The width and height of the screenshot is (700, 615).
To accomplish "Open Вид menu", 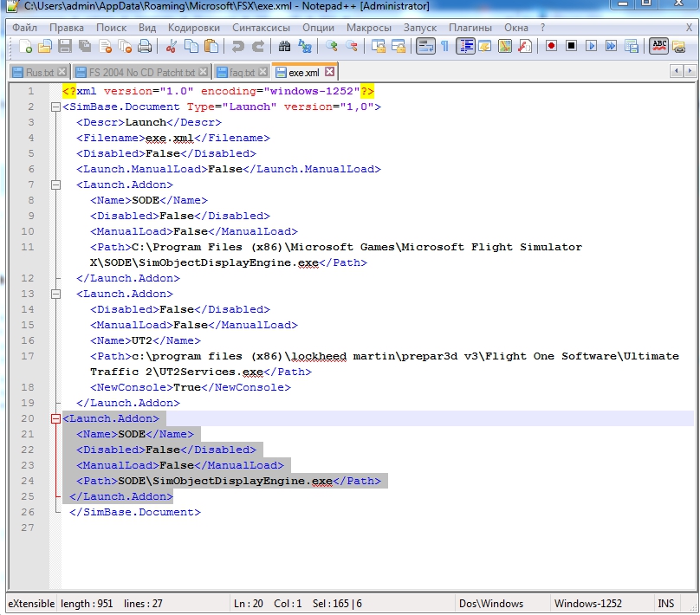I will (x=147, y=28).
